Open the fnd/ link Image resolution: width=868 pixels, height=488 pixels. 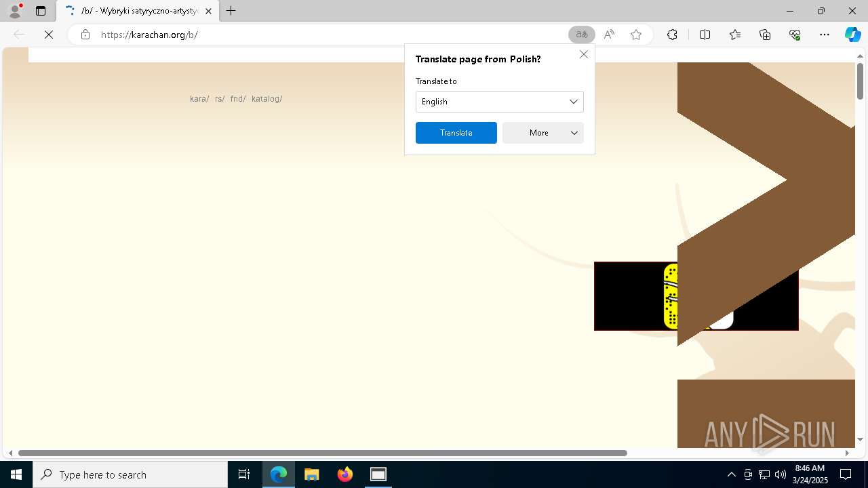coord(238,99)
